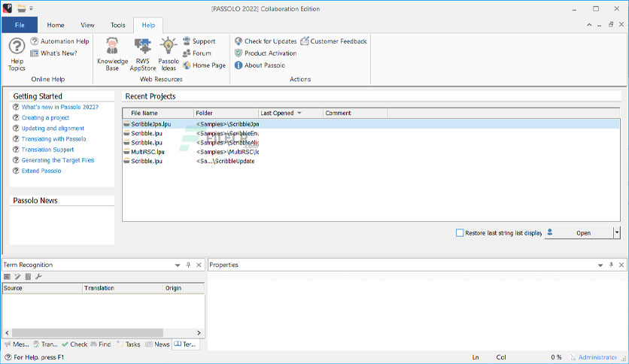Open the Translating with Passolo link
This screenshot has width=629, height=364.
click(x=53, y=138)
